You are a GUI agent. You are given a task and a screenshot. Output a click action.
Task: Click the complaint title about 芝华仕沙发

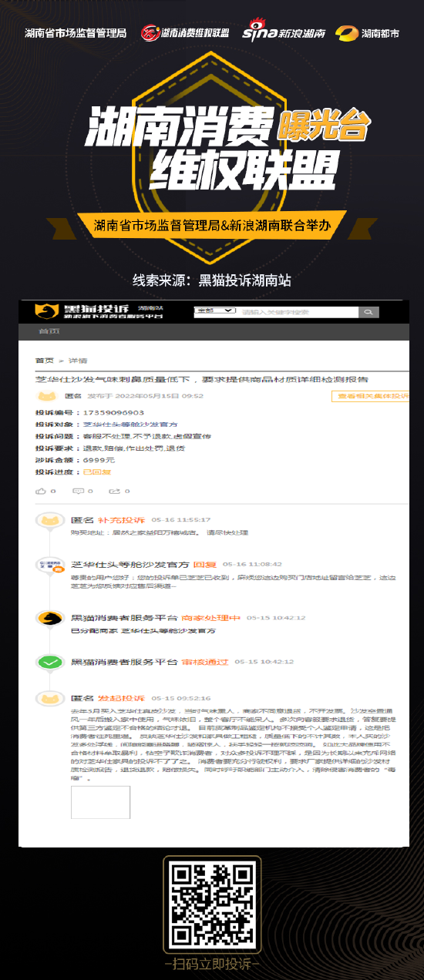[201, 380]
